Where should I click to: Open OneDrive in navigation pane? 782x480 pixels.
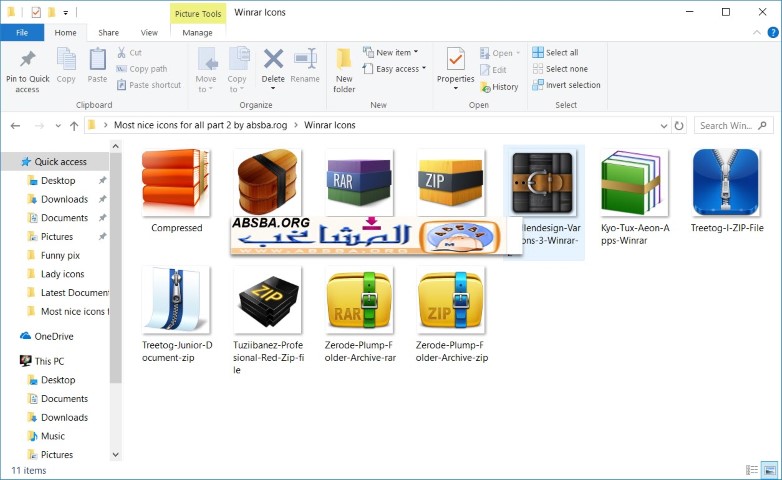click(x=47, y=336)
